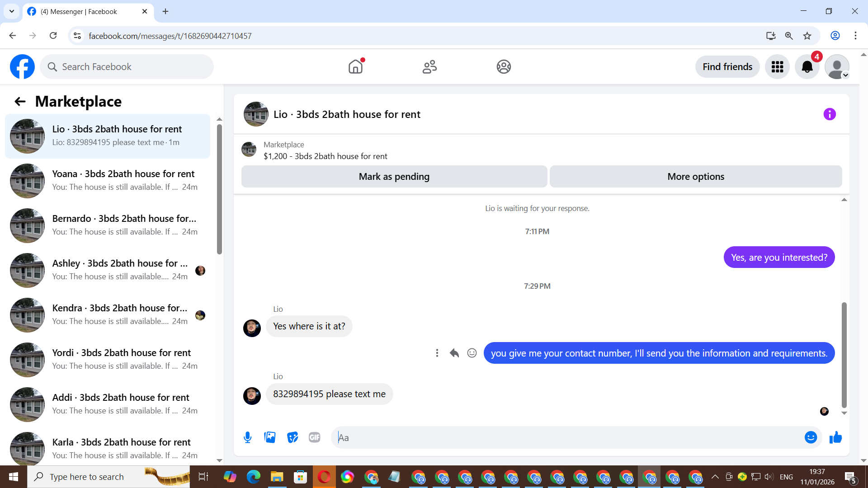This screenshot has height=488, width=868.
Task: View site information icon in address bar
Action: (x=77, y=36)
